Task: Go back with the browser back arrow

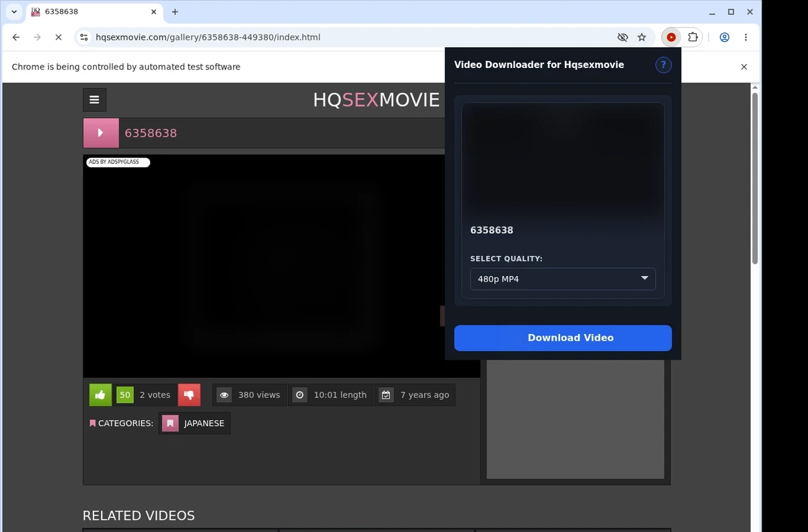Action: tap(16, 38)
